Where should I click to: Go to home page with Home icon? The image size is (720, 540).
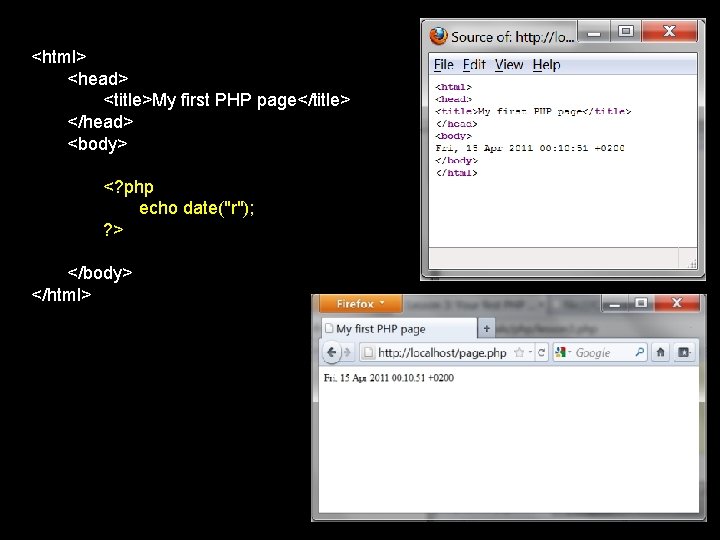(x=660, y=352)
